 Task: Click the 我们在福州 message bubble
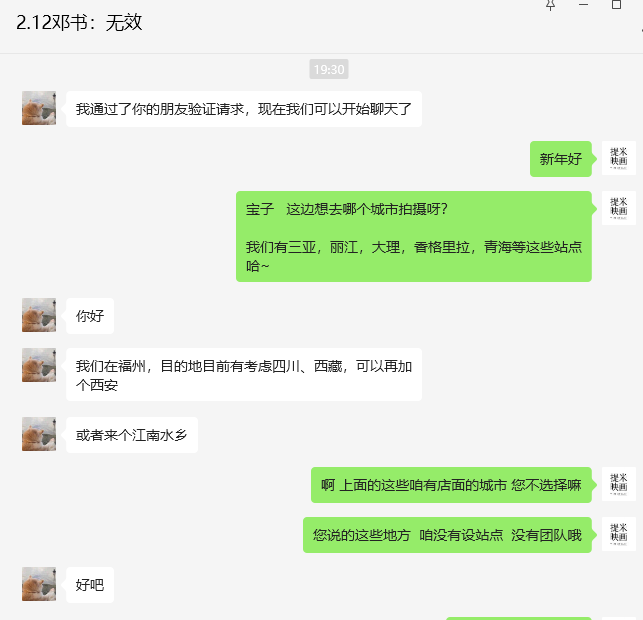pos(244,375)
